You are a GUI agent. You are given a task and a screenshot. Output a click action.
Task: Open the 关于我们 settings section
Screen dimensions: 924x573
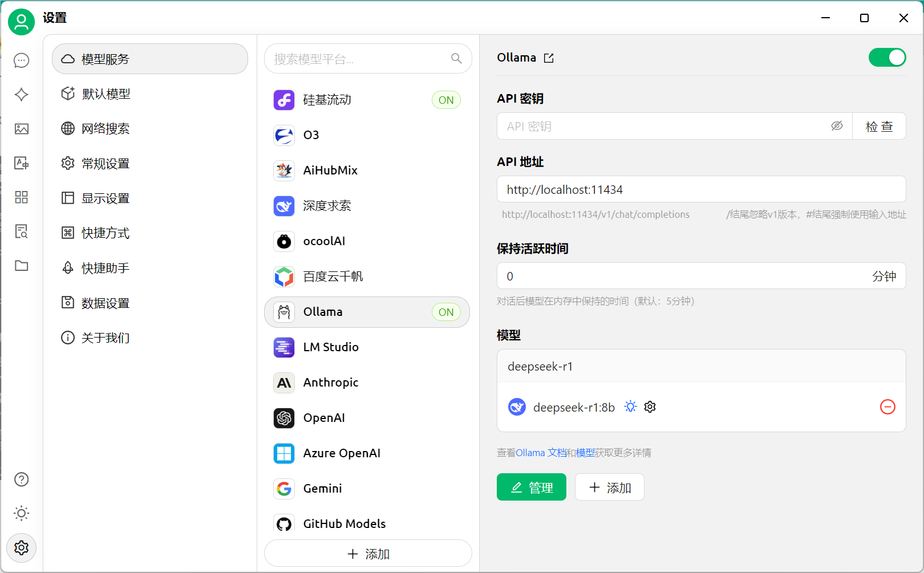(x=150, y=338)
